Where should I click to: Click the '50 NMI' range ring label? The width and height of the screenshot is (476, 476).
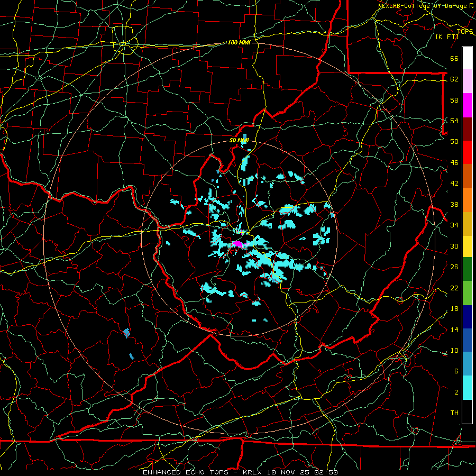[x=239, y=140]
